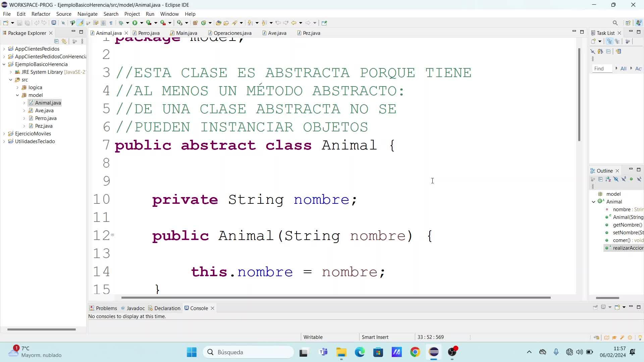Viewport: 644px width, 362px height.
Task: Click the Sort alphabetically icon in Outline
Action: (608, 179)
